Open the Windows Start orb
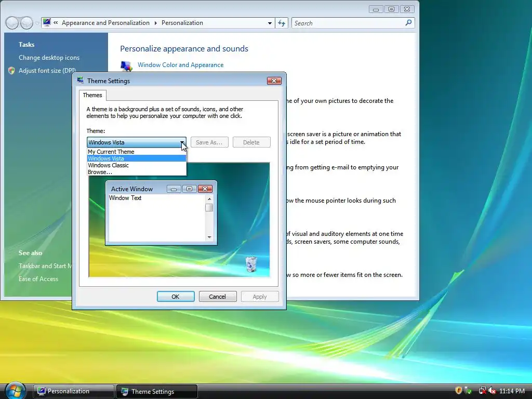This screenshot has height=399, width=532. pyautogui.click(x=15, y=391)
